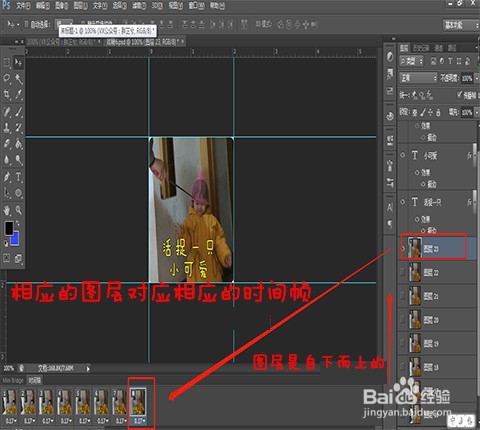Open the 编辑 Edit menu
Viewport: 480px width, 430px height.
(43, 6)
